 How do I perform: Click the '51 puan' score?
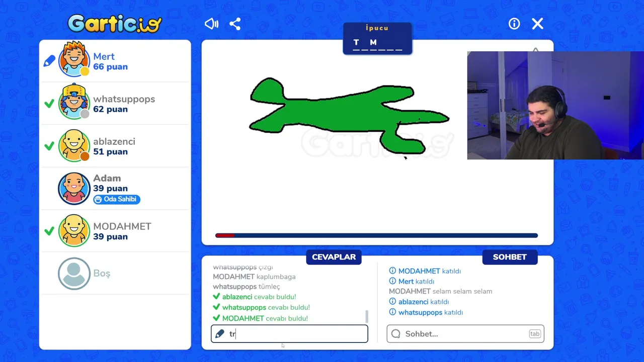(x=110, y=152)
